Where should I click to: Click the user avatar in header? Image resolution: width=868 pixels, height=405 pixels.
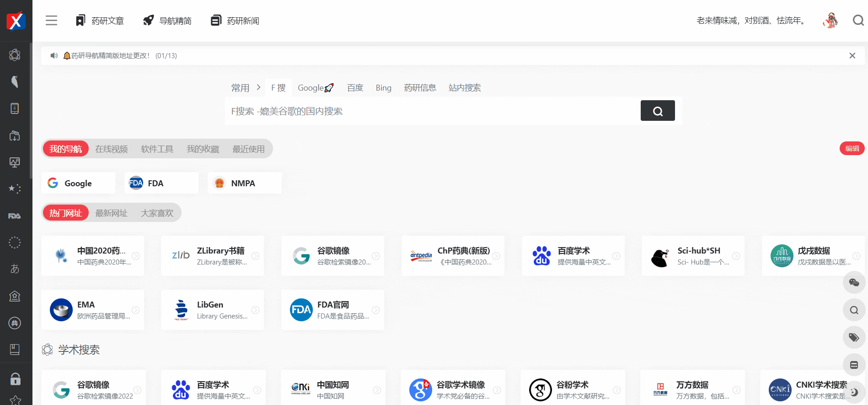click(x=830, y=21)
